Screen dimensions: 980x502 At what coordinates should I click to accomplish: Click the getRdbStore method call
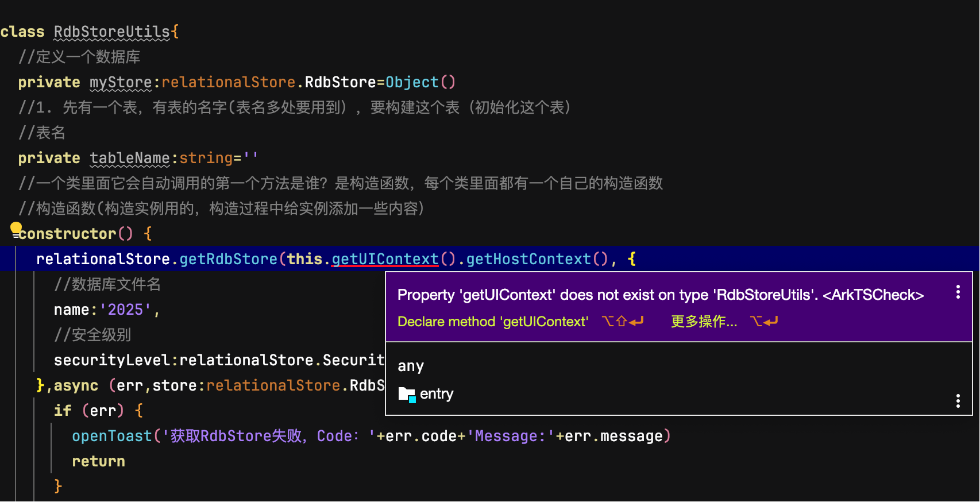coord(228,259)
